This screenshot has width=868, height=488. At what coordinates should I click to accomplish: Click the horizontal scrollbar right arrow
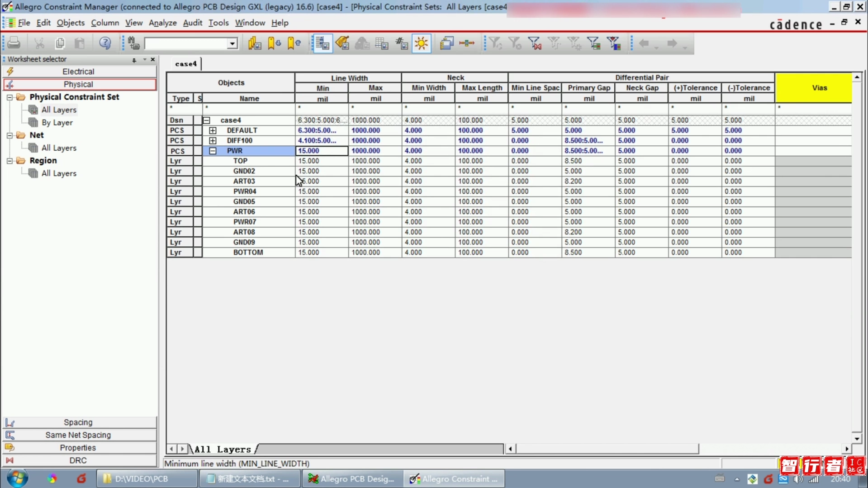pyautogui.click(x=846, y=449)
